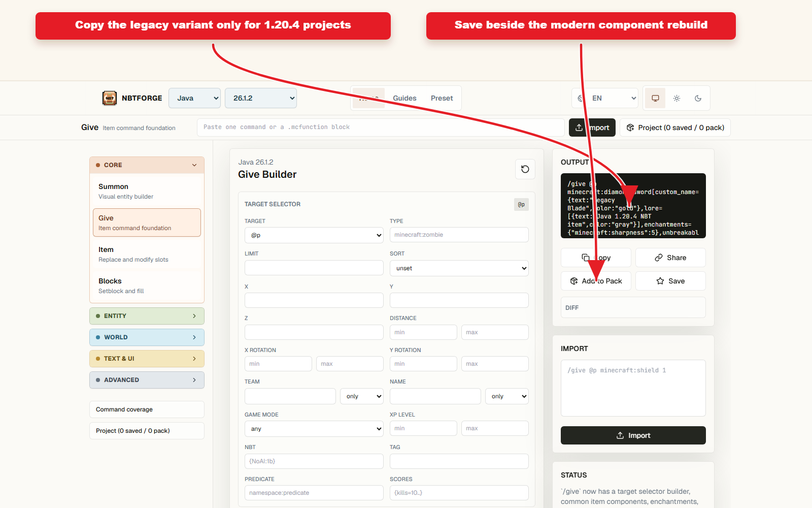
Task: Share the generated command
Action: (670, 258)
